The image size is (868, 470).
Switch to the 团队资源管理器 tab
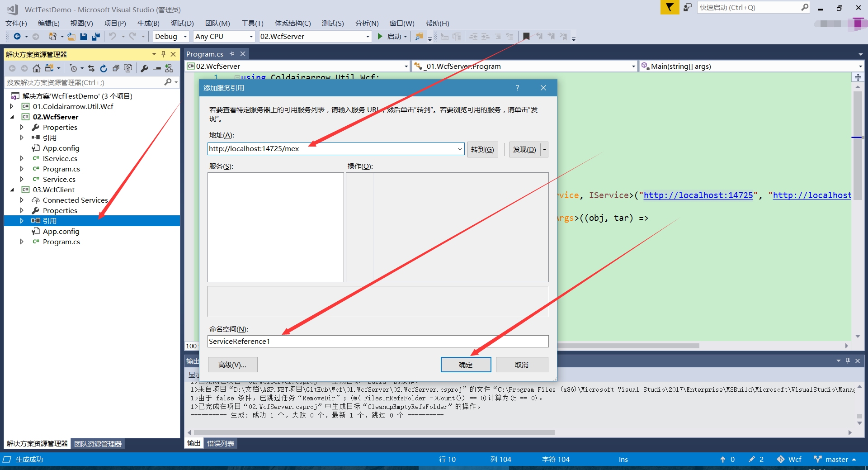click(x=98, y=444)
